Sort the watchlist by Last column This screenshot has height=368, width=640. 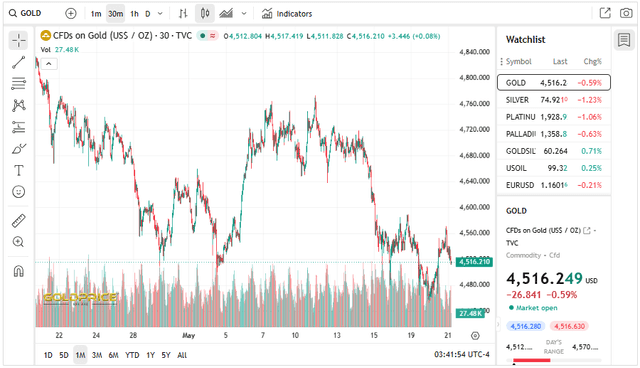pos(560,62)
